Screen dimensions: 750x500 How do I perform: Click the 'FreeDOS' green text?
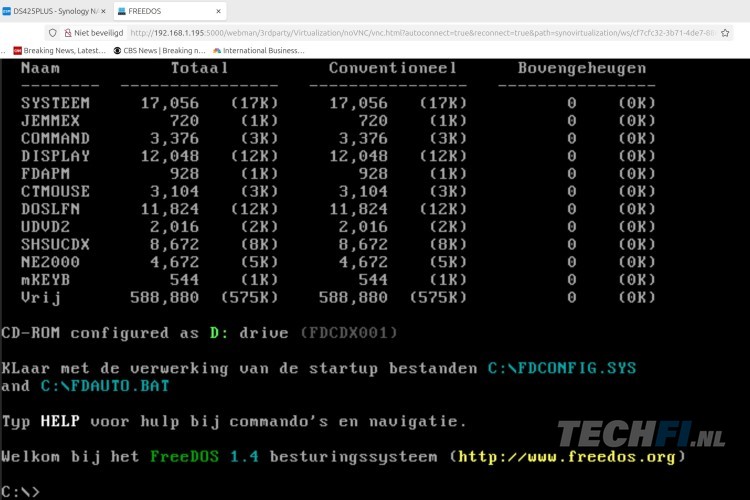(184, 457)
